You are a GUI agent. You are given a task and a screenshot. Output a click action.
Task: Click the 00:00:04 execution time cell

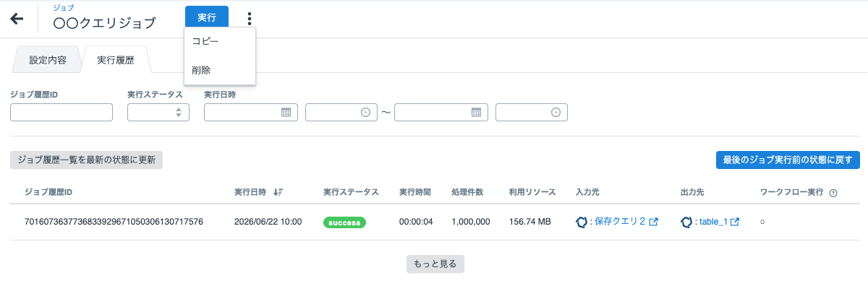click(416, 222)
